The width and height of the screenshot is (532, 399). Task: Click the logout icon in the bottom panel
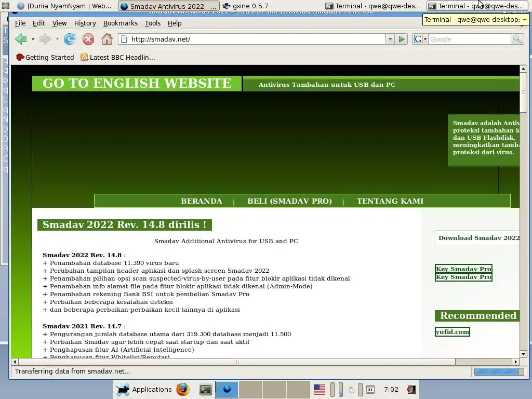pyautogui.click(x=411, y=390)
